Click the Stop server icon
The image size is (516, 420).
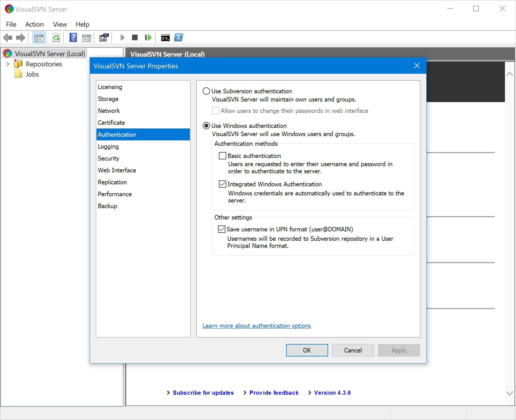(x=135, y=38)
